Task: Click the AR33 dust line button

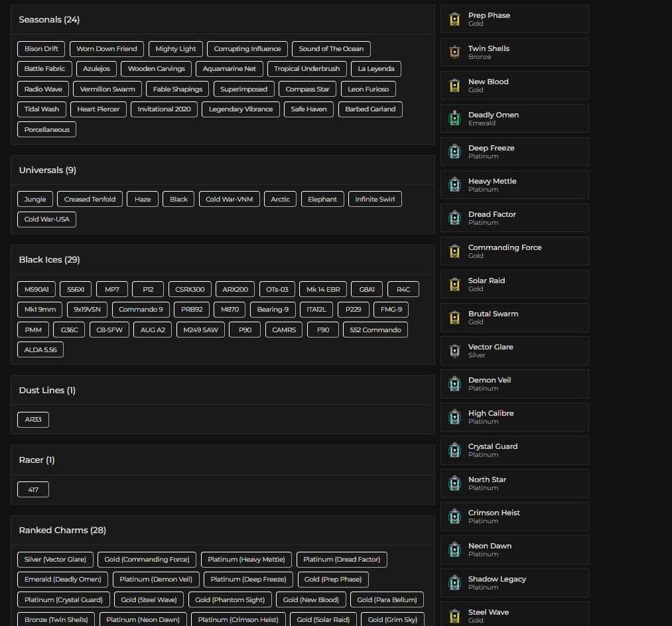Action: pyautogui.click(x=33, y=419)
